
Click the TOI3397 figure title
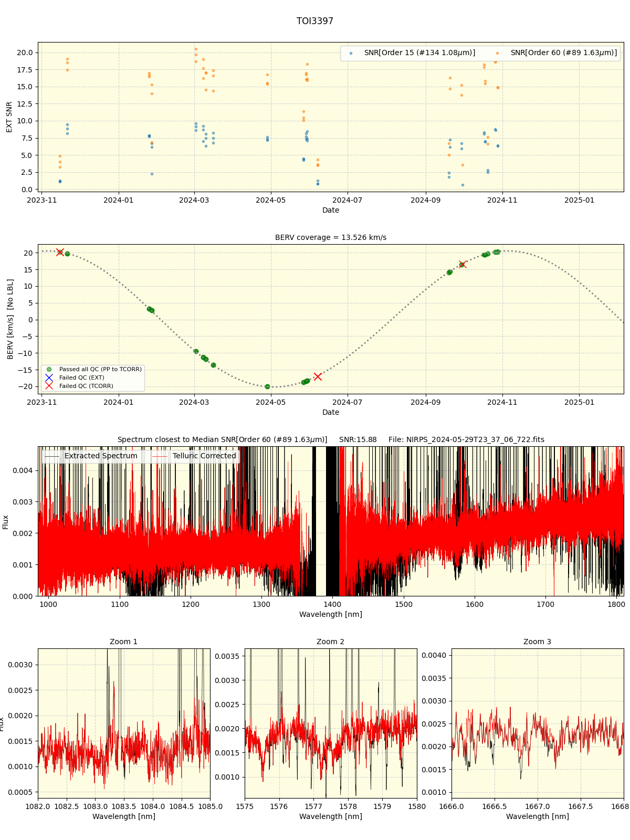[x=315, y=22]
